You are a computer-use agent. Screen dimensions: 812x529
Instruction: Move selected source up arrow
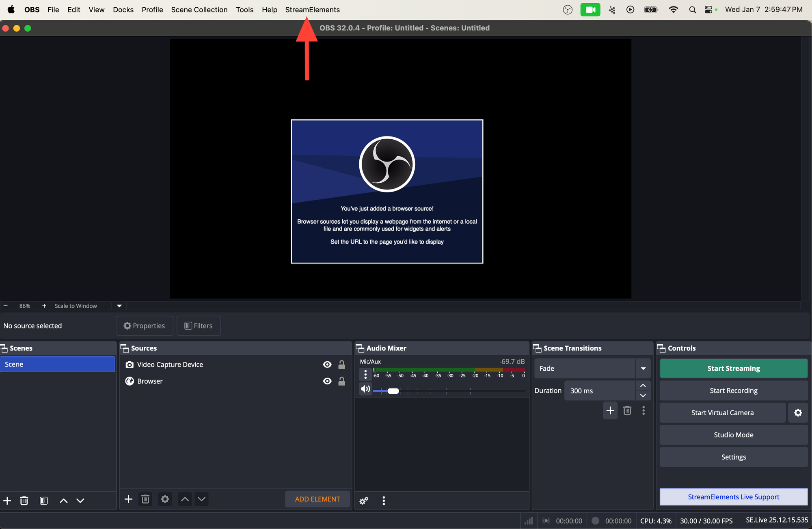coord(185,499)
